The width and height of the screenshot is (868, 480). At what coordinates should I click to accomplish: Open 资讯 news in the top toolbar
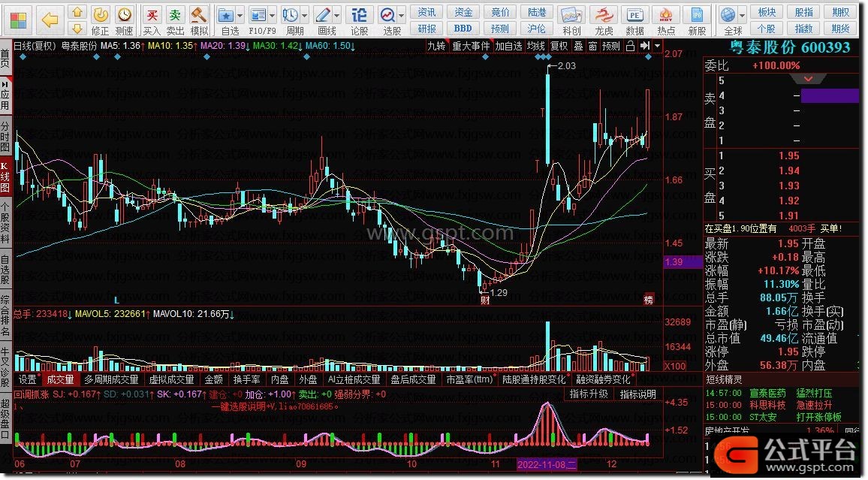point(426,12)
